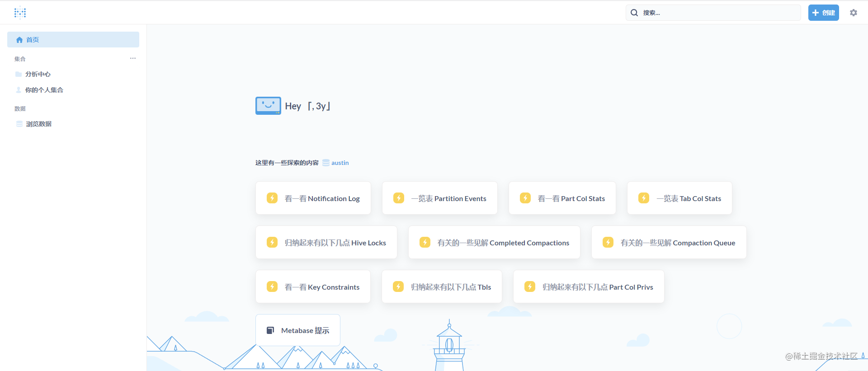Screen dimensions: 868x371
Task: Click the database icon beside 浏览数据
Action: click(19, 124)
